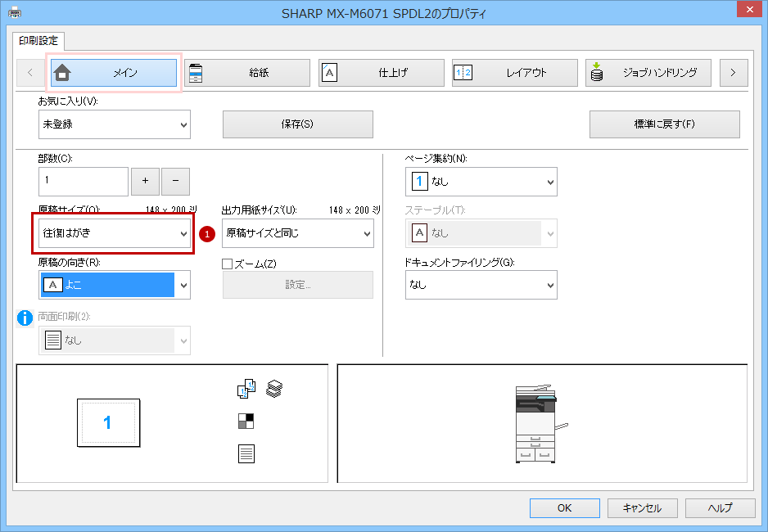Switch to the 仕上げ tab

[x=382, y=73]
